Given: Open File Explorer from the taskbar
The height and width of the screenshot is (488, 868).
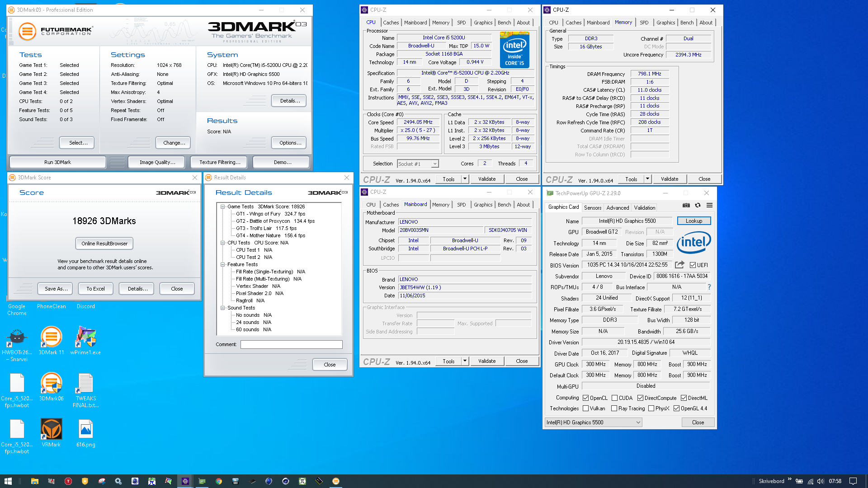Looking at the screenshot, I should point(34,481).
